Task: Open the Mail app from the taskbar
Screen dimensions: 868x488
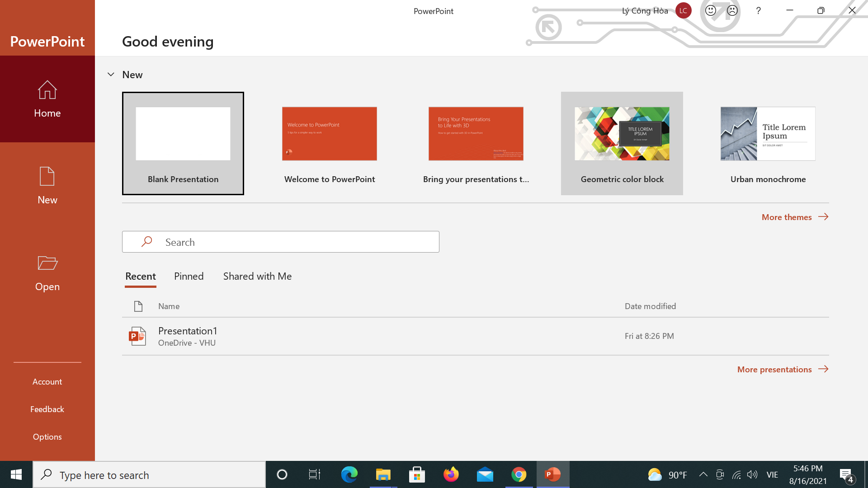Action: [x=485, y=474]
